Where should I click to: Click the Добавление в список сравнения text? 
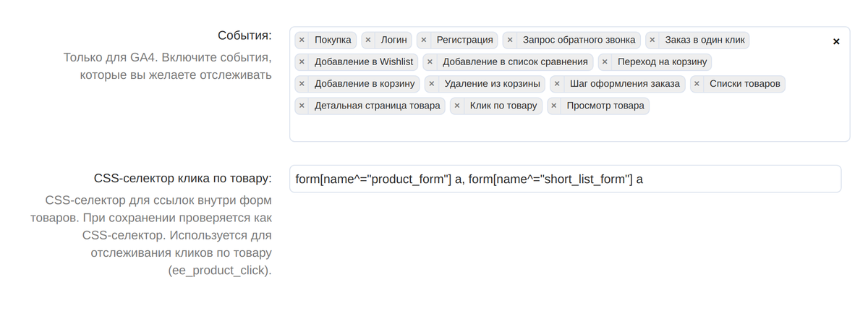click(x=515, y=61)
